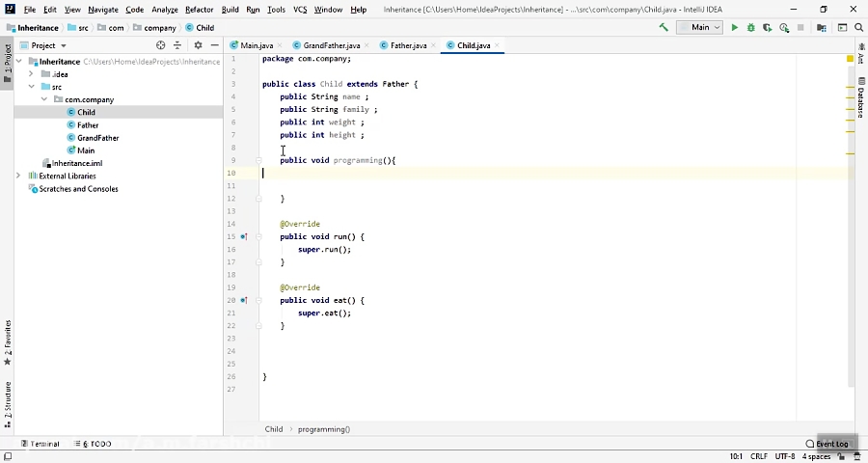Viewport: 868px width, 463px height.
Task: Collapse all icon in Project panel
Action: point(177,45)
